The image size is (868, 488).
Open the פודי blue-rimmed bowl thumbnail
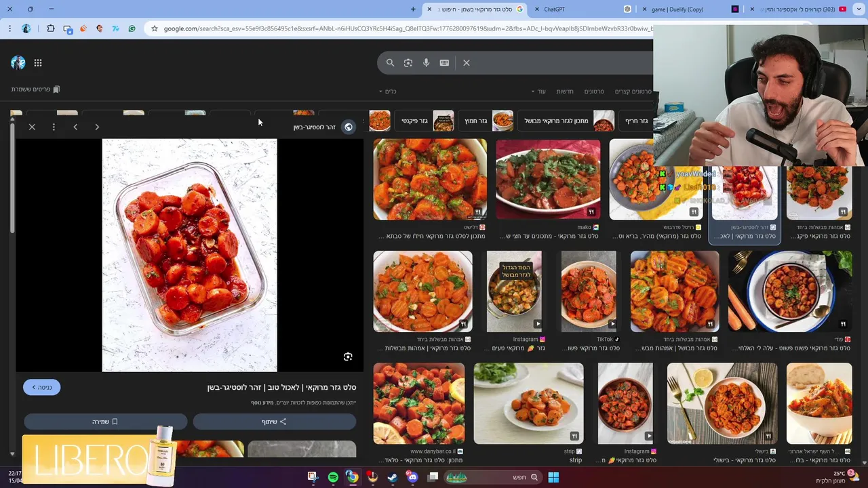tap(790, 291)
